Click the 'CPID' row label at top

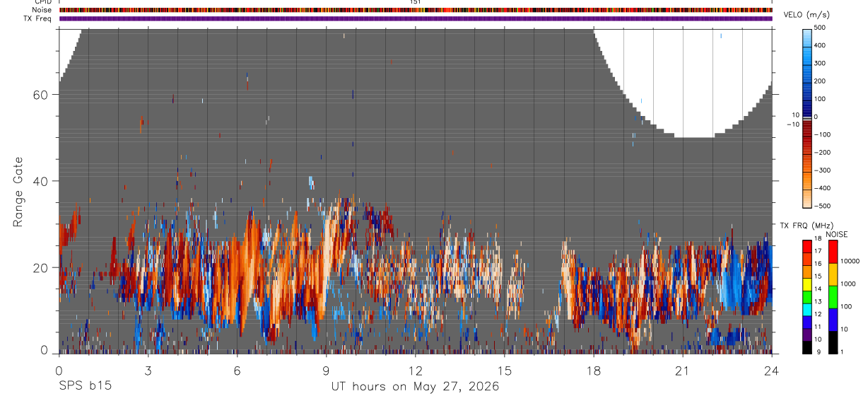(x=42, y=2)
